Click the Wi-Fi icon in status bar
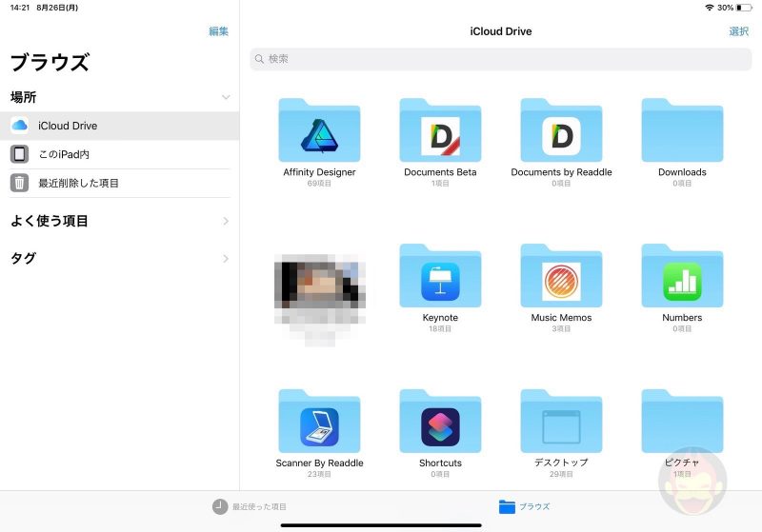 coord(710,8)
